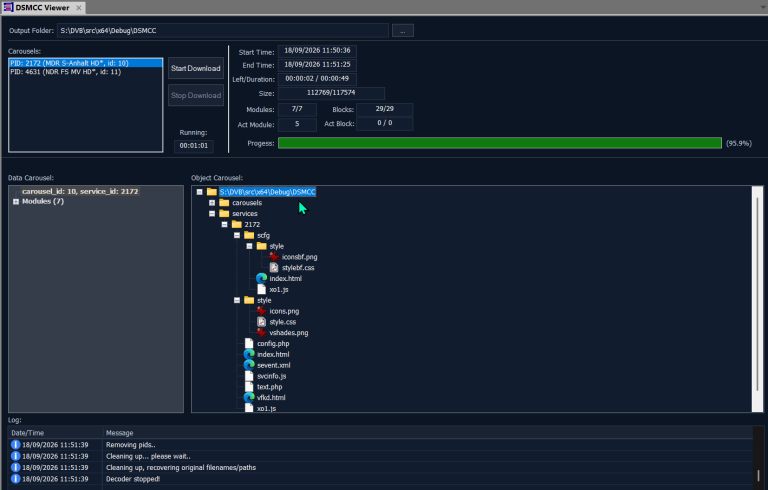This screenshot has height=490, width=768.
Task: Click the End Time field
Action: [x=317, y=65]
